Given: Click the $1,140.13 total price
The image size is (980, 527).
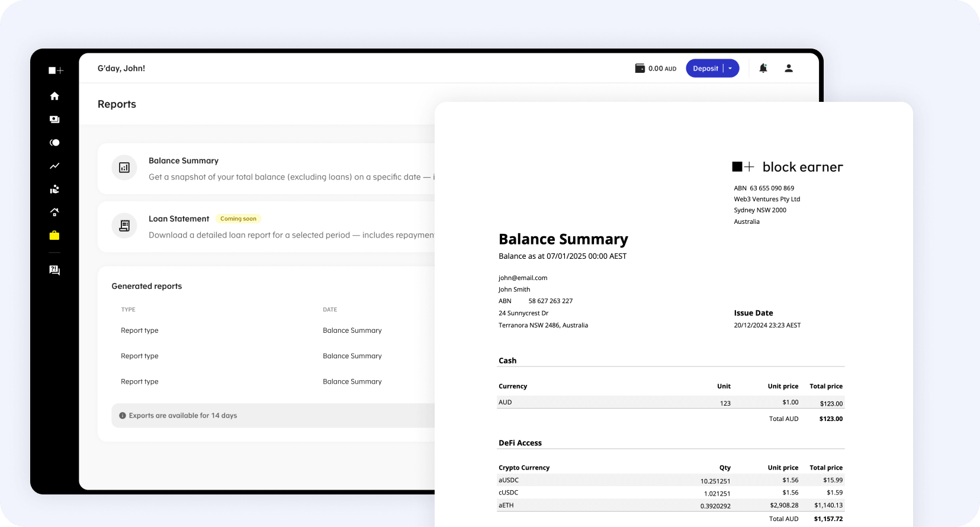Looking at the screenshot, I should [828, 505].
